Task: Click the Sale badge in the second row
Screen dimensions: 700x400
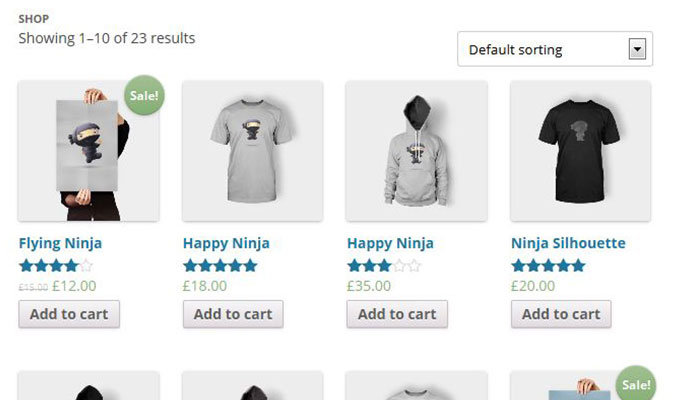Action: [636, 385]
